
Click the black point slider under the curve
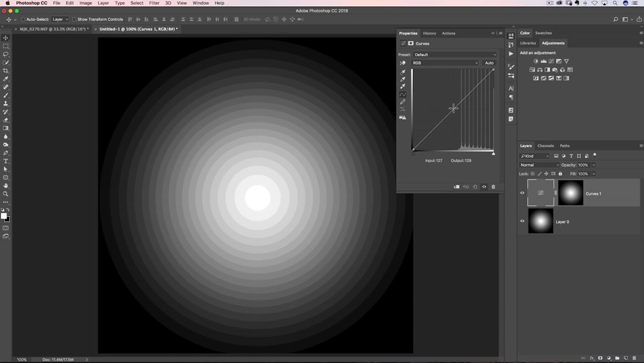click(413, 154)
